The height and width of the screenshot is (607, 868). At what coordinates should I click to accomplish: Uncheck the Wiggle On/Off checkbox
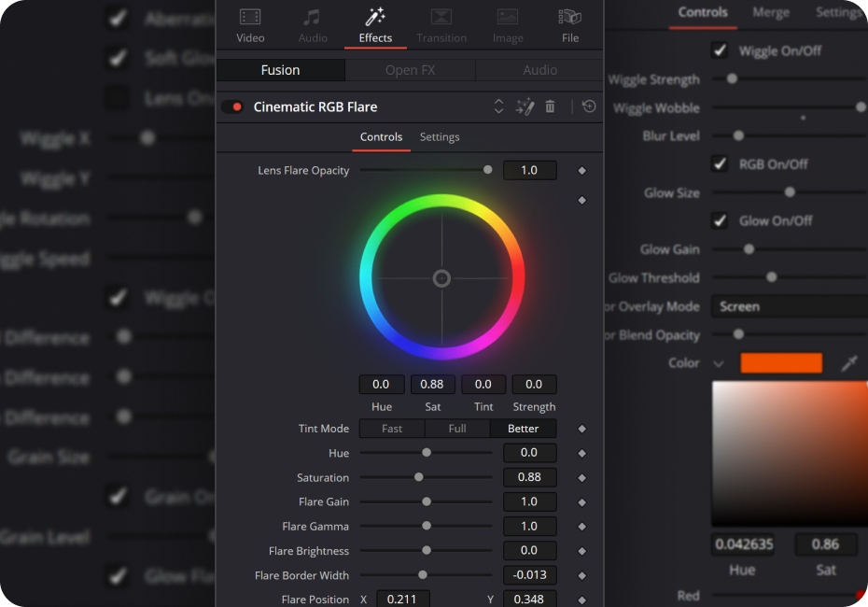[720, 50]
